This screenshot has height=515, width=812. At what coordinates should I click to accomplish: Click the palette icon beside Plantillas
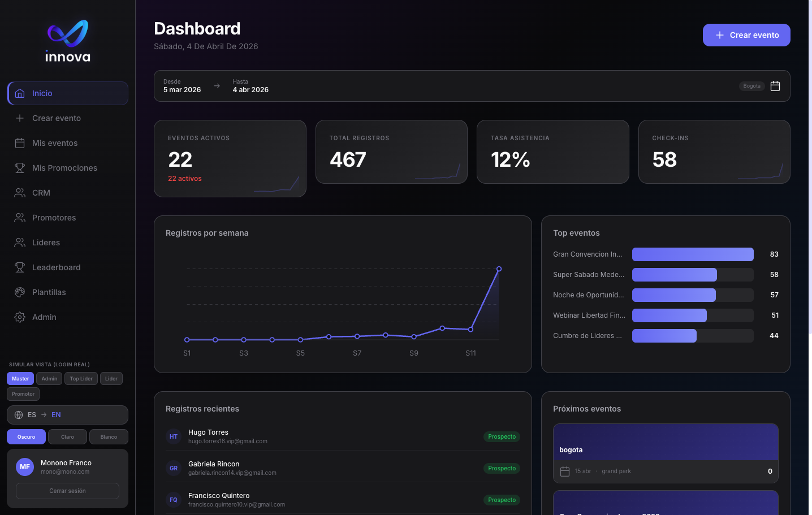[20, 292]
